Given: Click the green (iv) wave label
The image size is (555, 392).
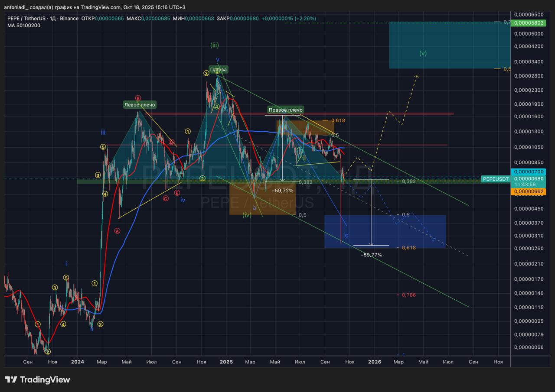Looking at the screenshot, I should pos(247,214).
